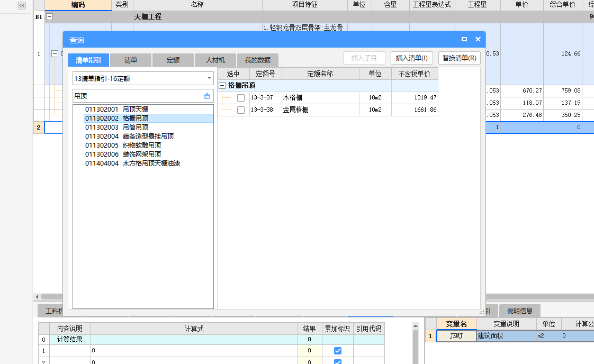The height and width of the screenshot is (364, 594).
Task: Click the 计算式 cell in row 1
Action: click(x=194, y=351)
